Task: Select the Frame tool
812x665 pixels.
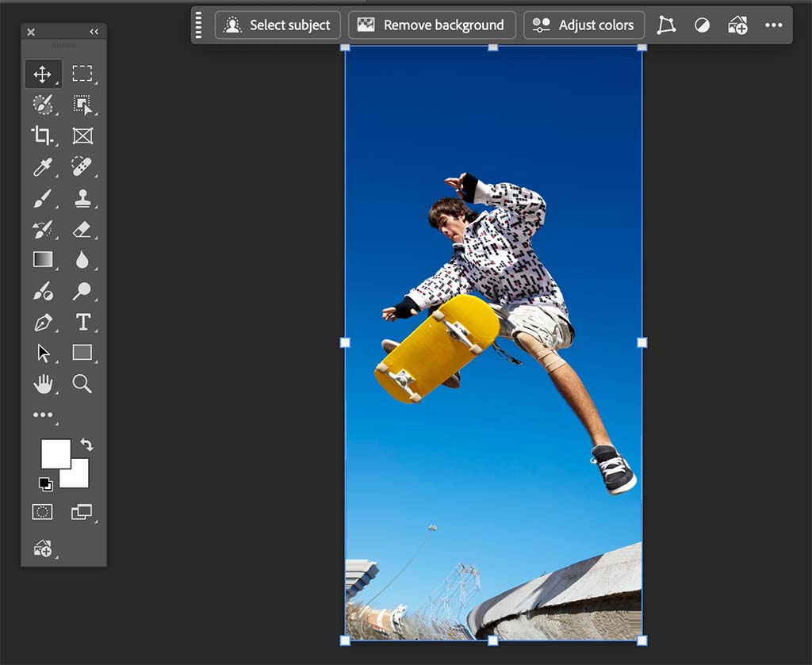Action: click(82, 136)
